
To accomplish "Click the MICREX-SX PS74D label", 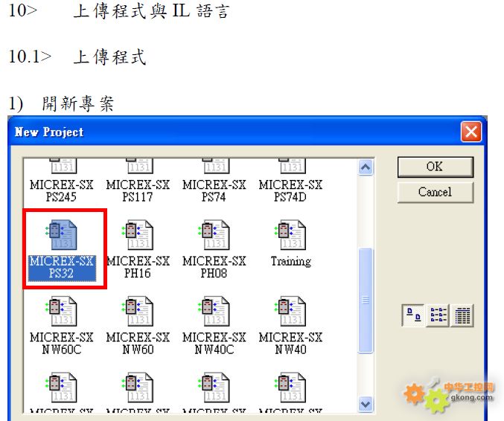I will pos(290,190).
